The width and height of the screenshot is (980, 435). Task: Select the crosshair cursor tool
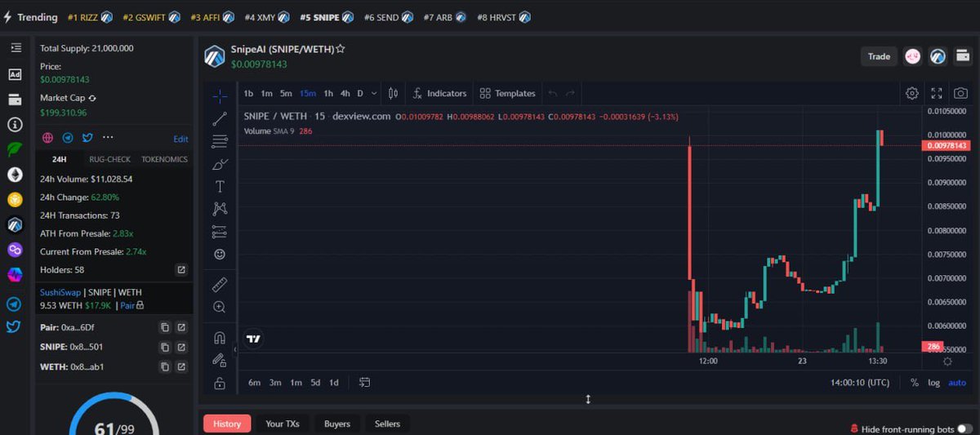(220, 95)
